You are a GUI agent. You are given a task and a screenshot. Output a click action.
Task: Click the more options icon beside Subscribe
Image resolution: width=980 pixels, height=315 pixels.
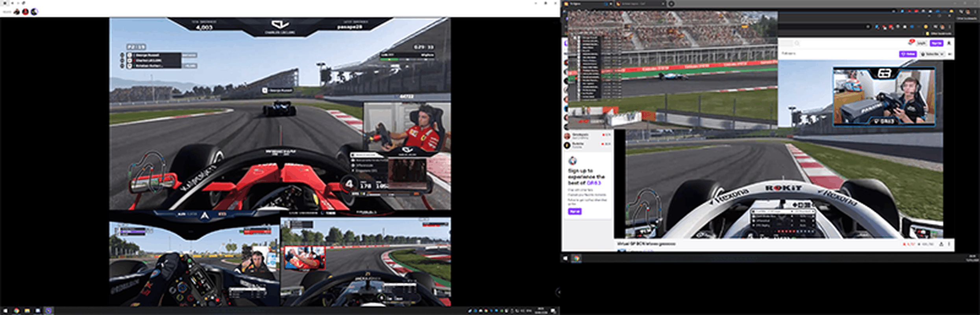point(950,54)
